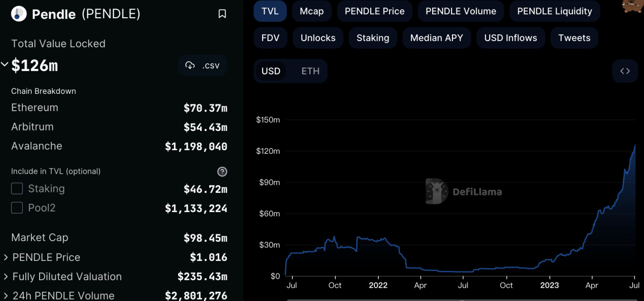Collapse Total Value Locked using the chevron
Screen dimensions: 644x301
(x=5, y=64)
